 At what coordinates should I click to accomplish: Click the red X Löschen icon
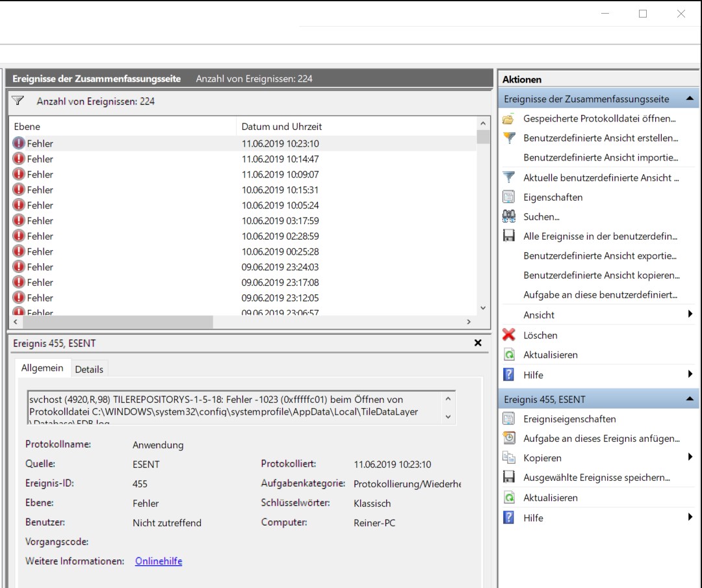[x=508, y=335]
